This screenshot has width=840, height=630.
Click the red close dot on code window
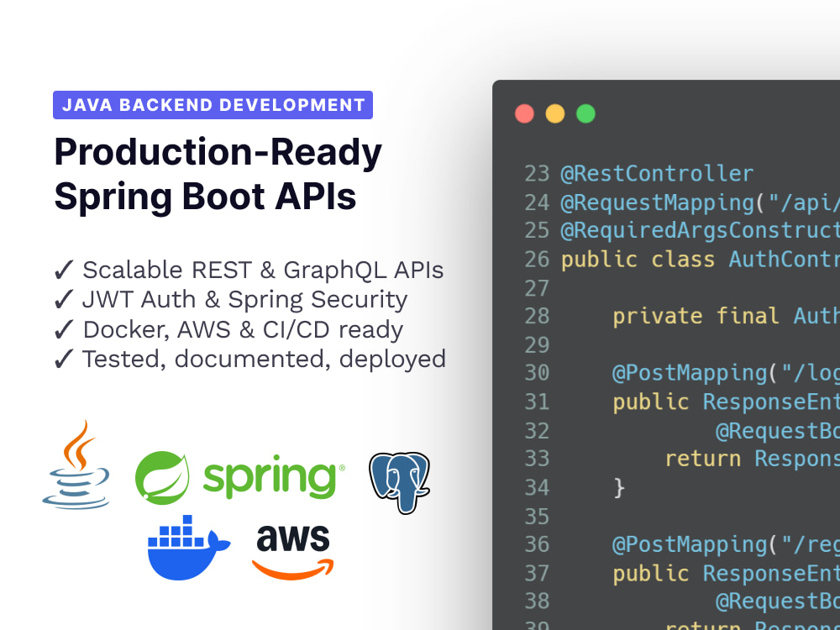524,113
